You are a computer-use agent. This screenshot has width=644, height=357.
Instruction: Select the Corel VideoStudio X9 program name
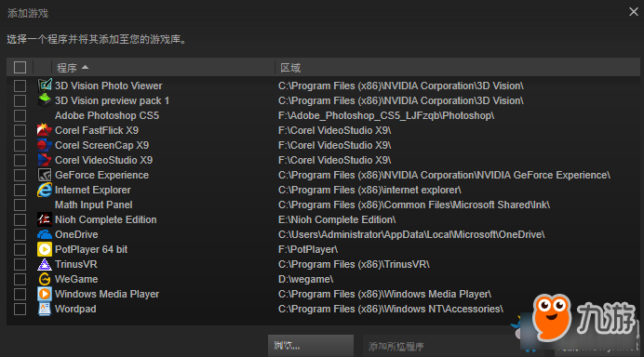click(x=103, y=160)
